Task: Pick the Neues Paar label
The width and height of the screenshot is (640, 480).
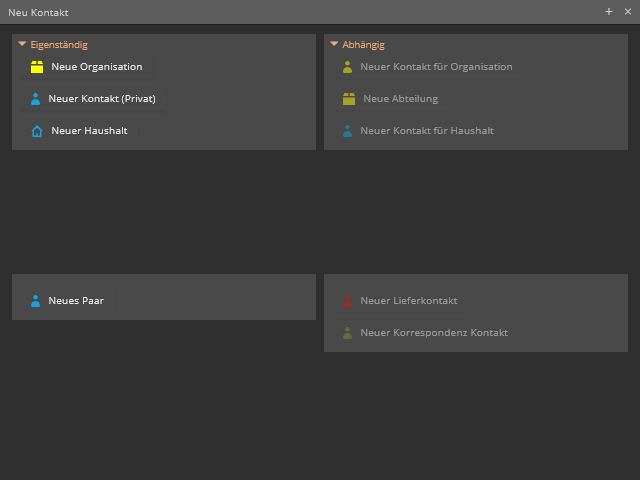Action: (x=76, y=301)
